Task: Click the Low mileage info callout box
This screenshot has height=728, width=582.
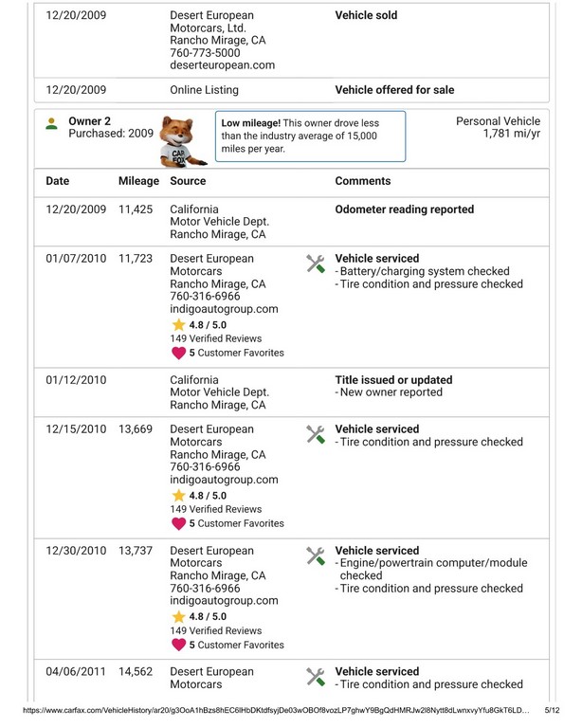Action: [310, 136]
